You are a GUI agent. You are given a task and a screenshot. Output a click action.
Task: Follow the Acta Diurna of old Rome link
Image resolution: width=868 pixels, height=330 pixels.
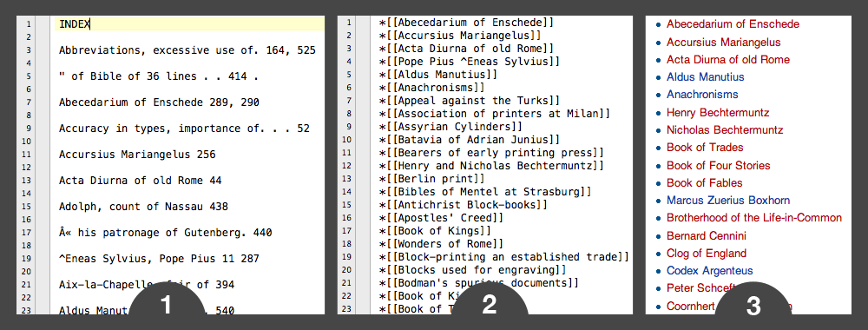[728, 60]
